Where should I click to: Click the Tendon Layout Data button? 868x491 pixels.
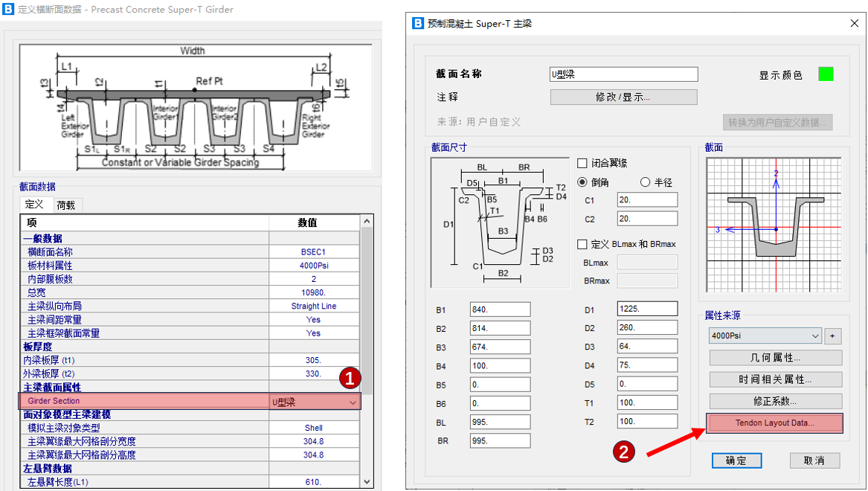coord(774,423)
